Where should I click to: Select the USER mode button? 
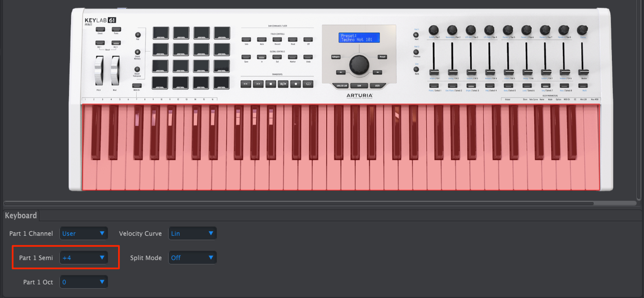[377, 85]
